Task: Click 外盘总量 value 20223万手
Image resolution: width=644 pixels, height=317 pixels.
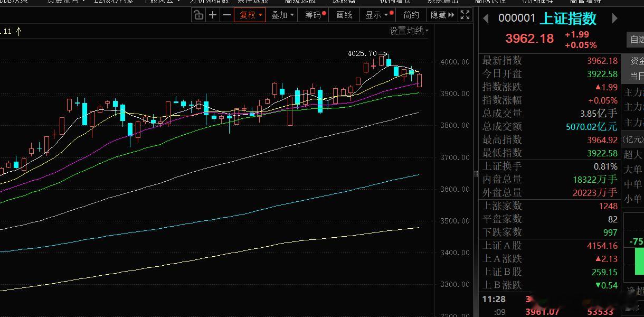Action: click(595, 193)
